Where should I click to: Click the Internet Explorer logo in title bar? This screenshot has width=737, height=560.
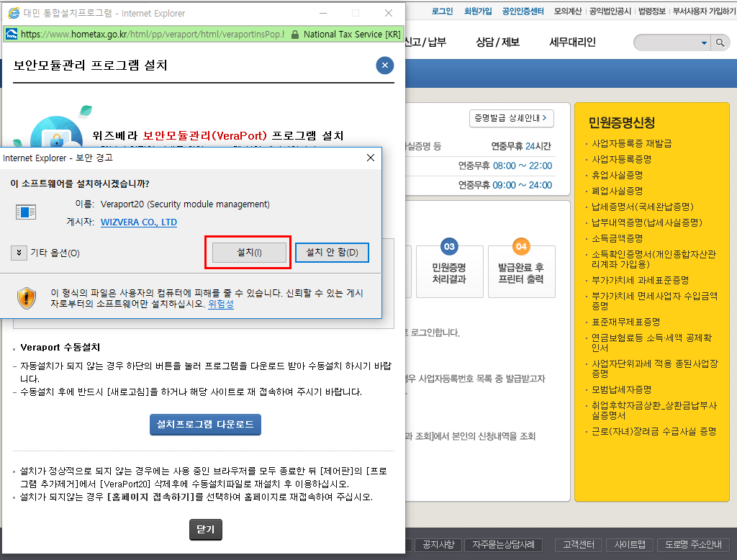pos(14,13)
